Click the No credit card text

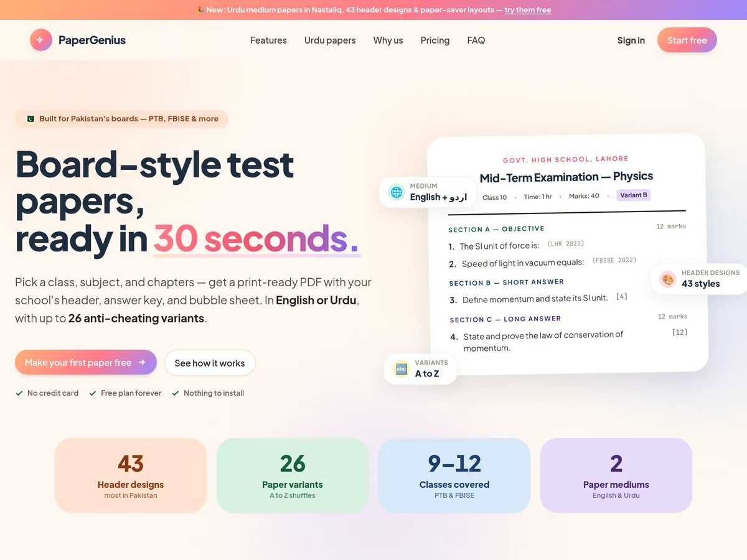click(x=53, y=393)
